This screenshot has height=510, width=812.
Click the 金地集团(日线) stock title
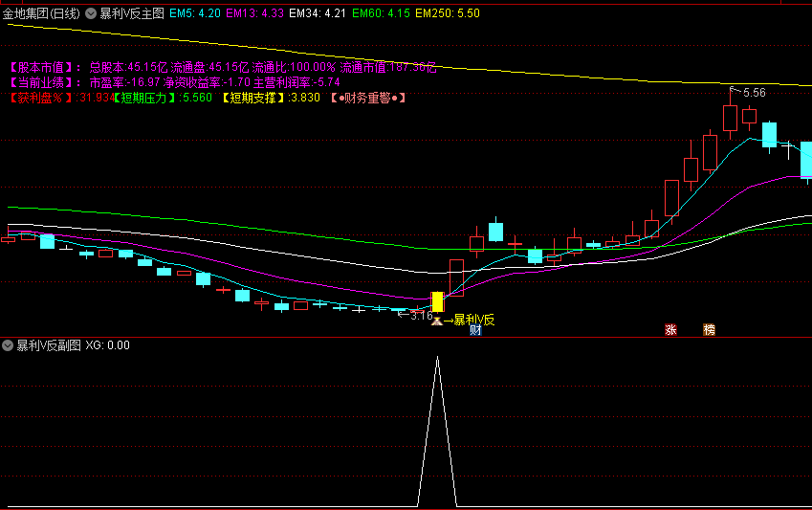[41, 13]
